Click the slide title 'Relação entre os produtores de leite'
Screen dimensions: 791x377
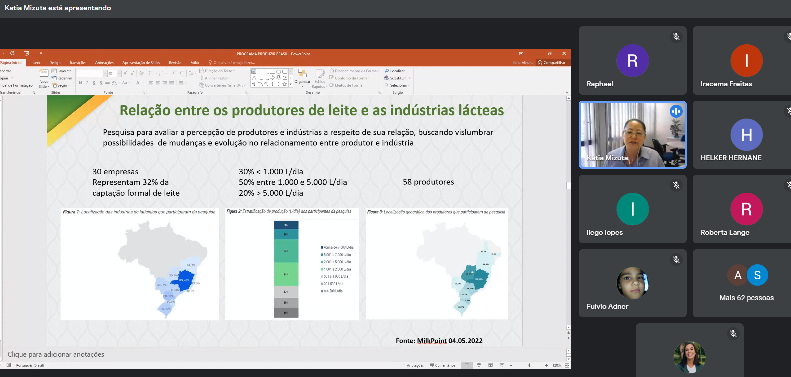pyautogui.click(x=311, y=110)
